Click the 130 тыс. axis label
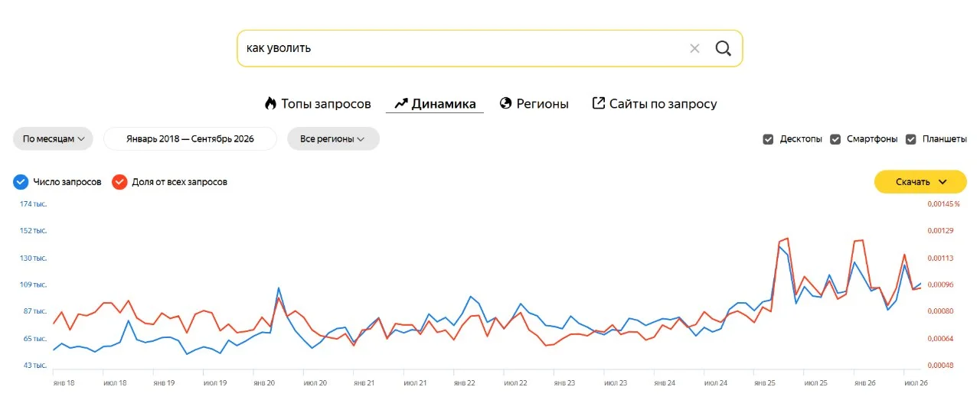Image resolution: width=980 pixels, height=400 pixels. (34, 258)
